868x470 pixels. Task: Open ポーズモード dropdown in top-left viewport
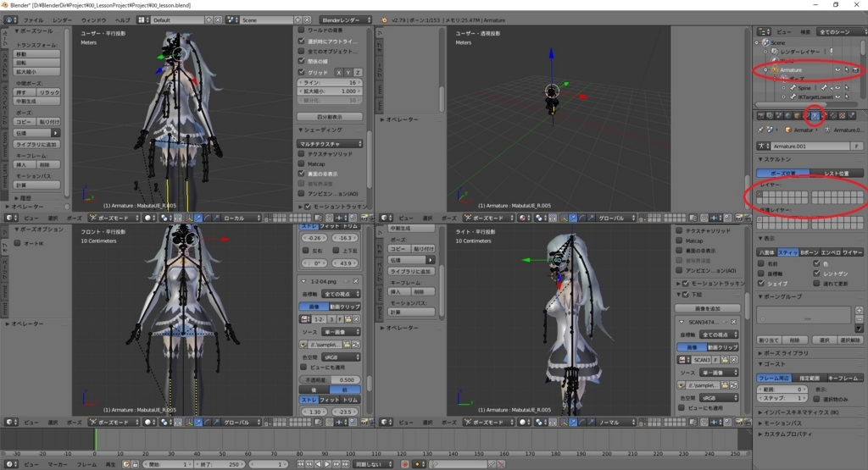pyautogui.click(x=114, y=218)
